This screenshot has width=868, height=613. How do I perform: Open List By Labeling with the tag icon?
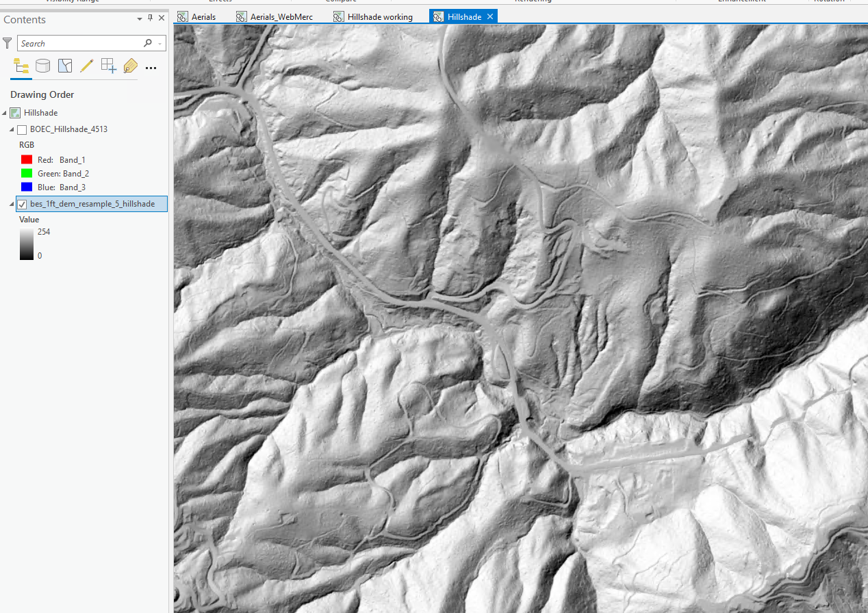click(x=130, y=66)
